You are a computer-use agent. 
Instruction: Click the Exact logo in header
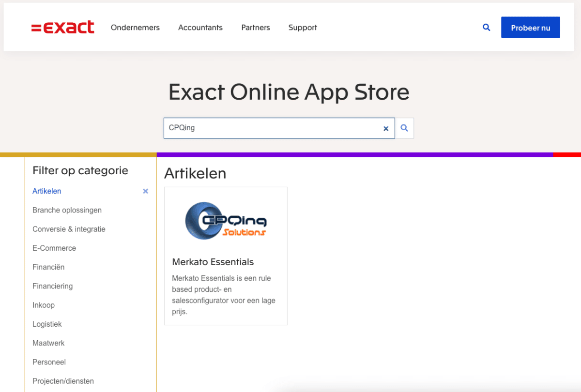[x=63, y=28]
